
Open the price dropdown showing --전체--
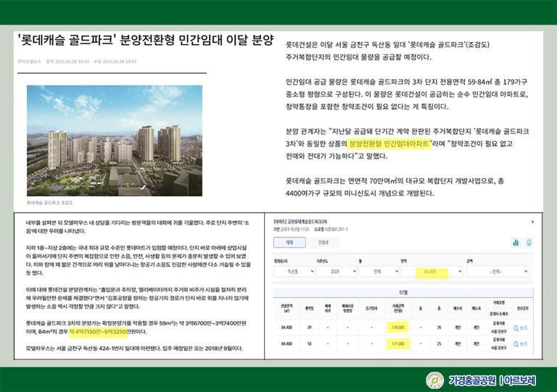coord(498,272)
